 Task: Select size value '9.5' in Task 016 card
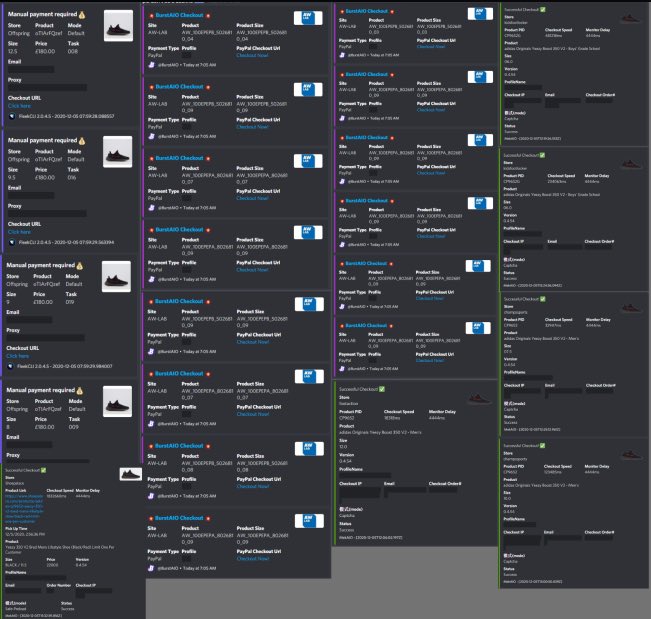tap(12, 178)
